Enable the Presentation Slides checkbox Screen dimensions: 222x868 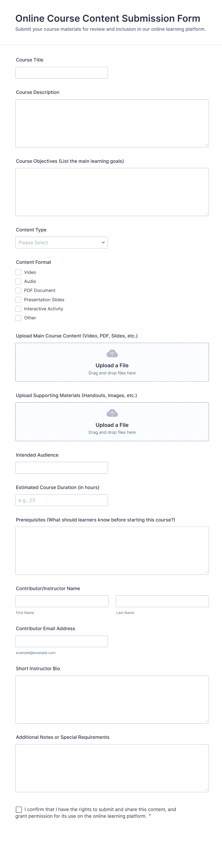click(x=19, y=300)
